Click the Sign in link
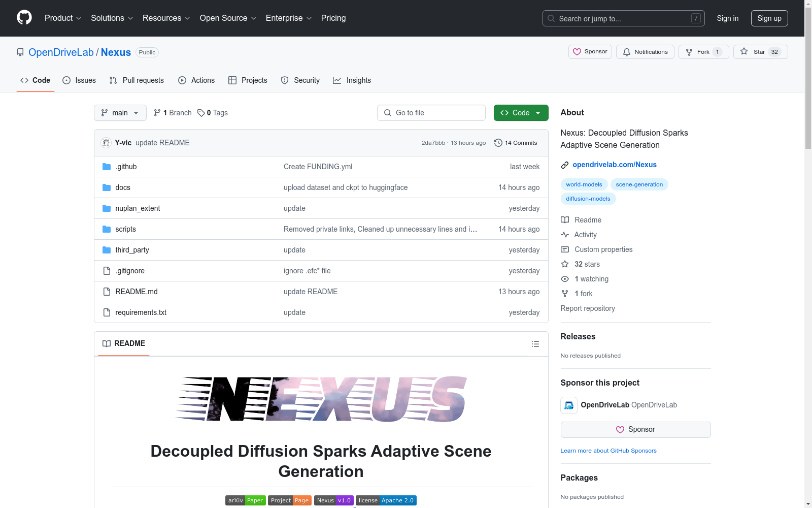 tap(728, 18)
